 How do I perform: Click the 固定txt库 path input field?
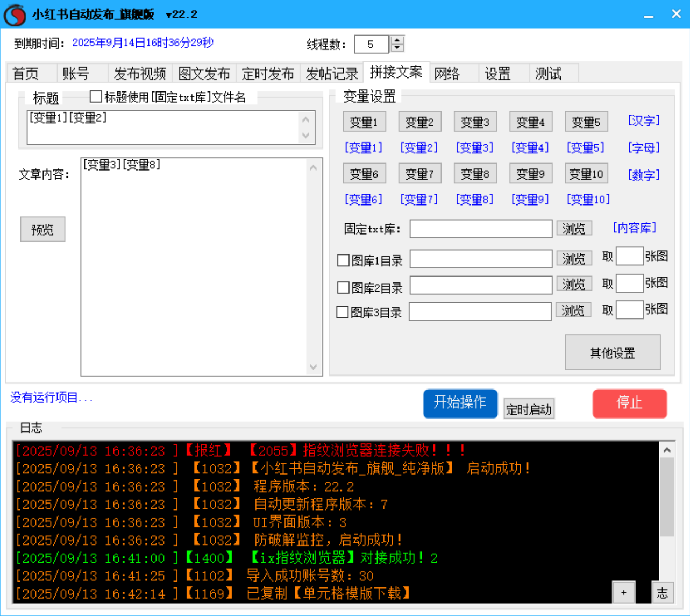point(480,229)
